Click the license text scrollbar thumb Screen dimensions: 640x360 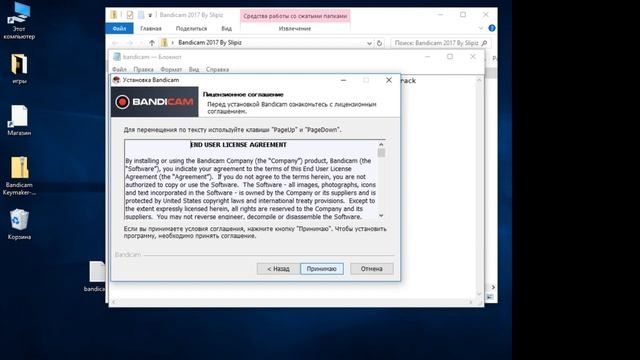[x=381, y=153]
